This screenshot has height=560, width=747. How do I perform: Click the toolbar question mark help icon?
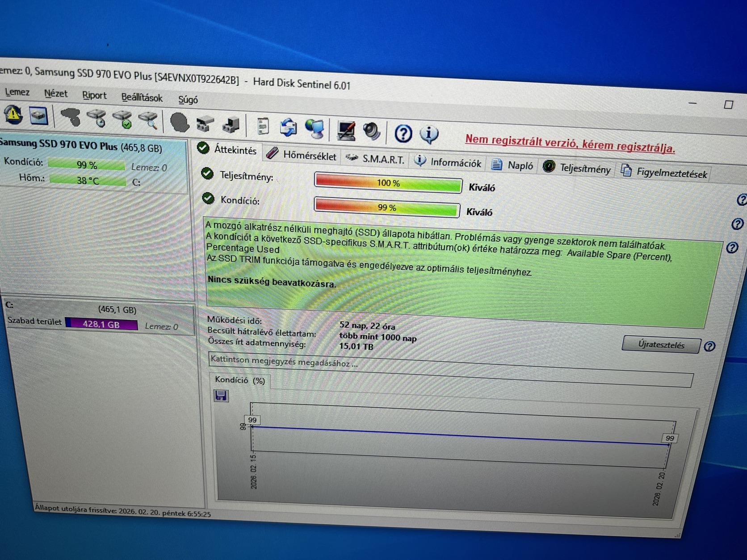point(403,133)
